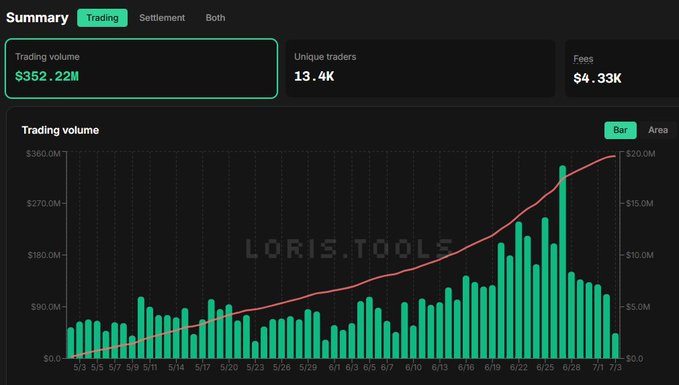This screenshot has width=679, height=385.
Task: Select the Fees card
Action: 622,68
